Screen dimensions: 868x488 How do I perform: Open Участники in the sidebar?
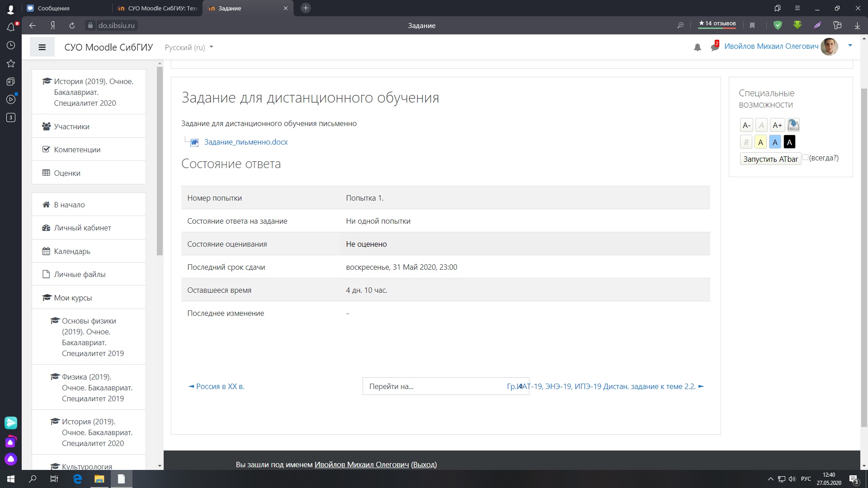pyautogui.click(x=89, y=127)
